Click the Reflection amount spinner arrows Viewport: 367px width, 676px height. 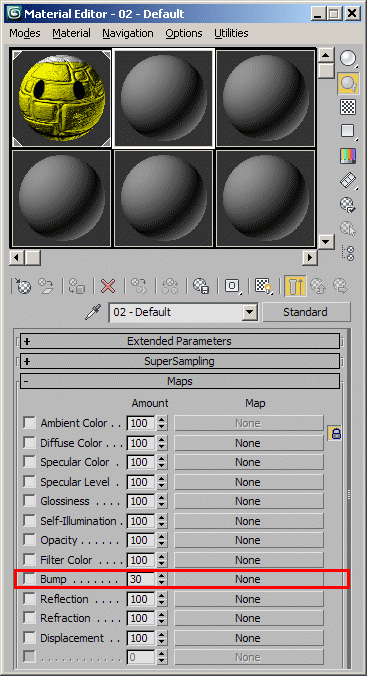point(162,599)
